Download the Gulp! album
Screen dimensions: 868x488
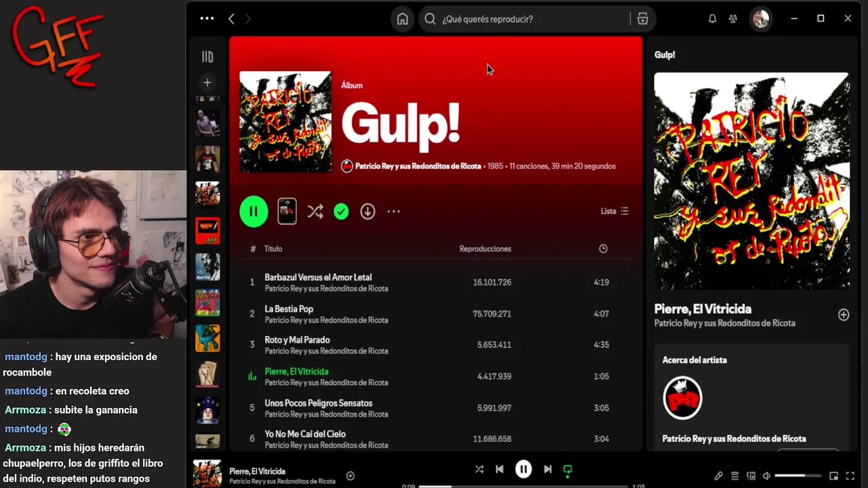(x=368, y=212)
